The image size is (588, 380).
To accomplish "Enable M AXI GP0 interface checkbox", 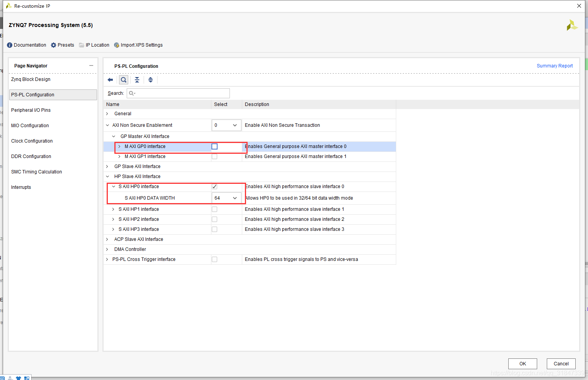I will 214,146.
